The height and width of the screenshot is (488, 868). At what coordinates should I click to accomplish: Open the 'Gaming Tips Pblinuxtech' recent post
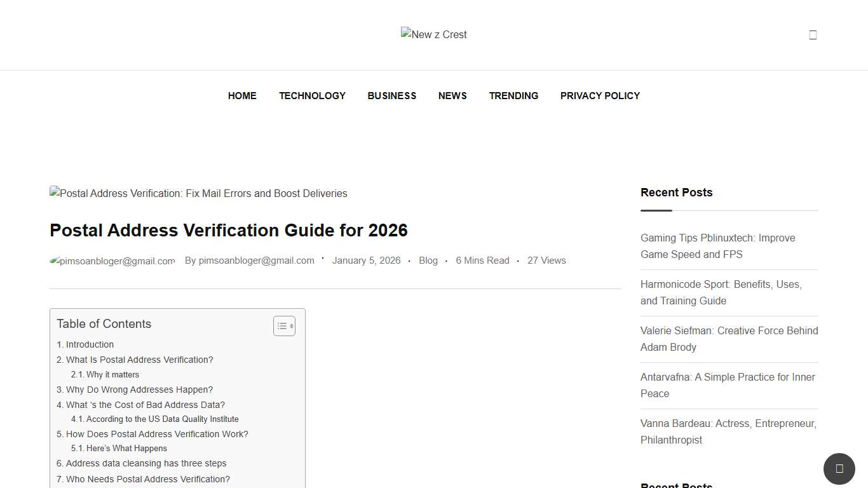coord(717,246)
